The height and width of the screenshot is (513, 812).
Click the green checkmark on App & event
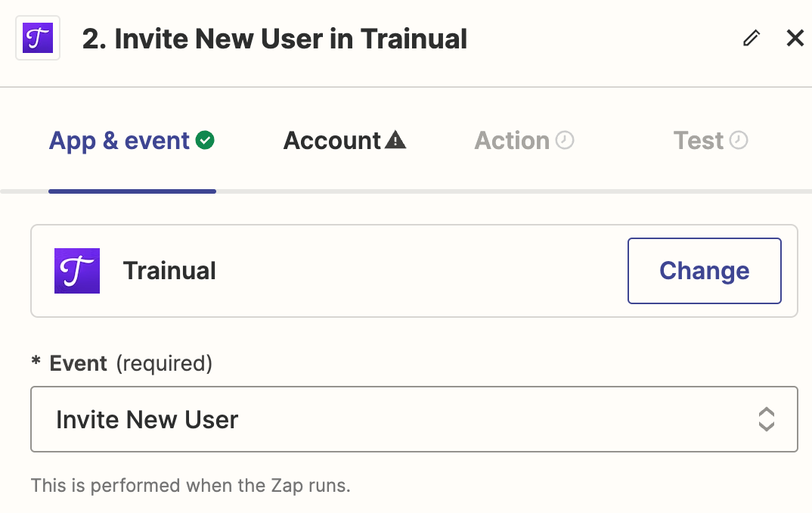coord(205,140)
